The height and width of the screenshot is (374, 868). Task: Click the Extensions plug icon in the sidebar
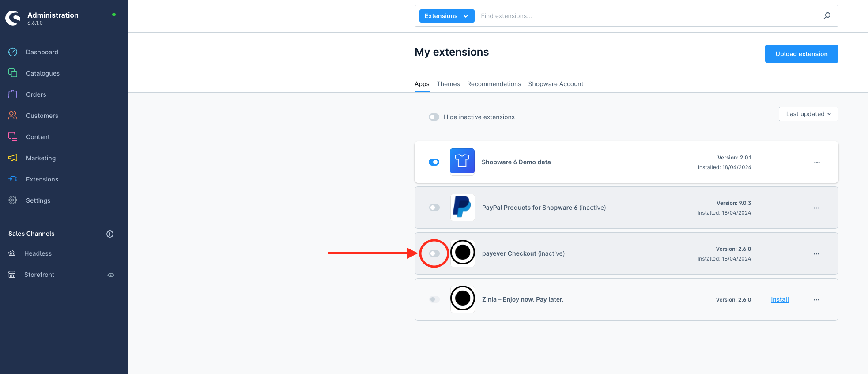[x=13, y=179]
